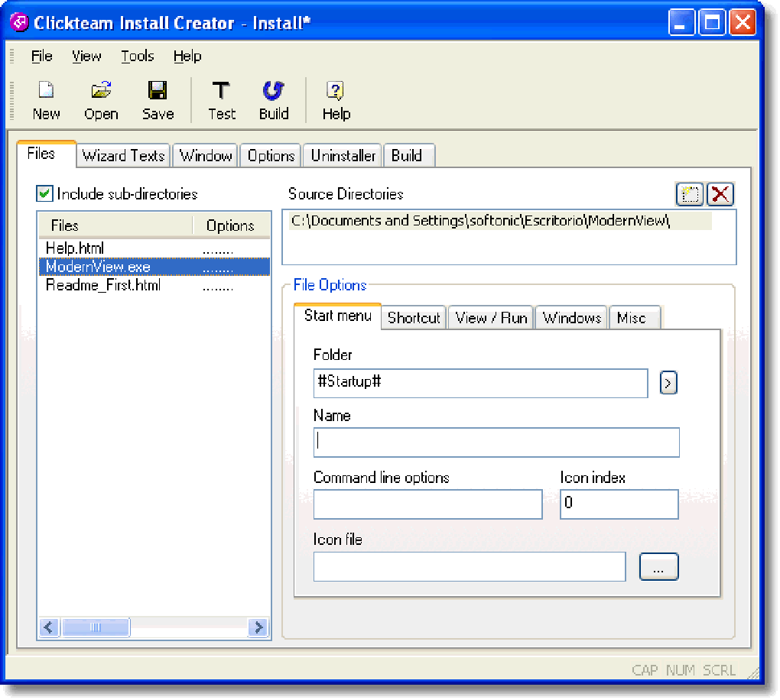The width and height of the screenshot is (780, 700).
Task: Select the ModernView source directory path
Action: (500, 221)
